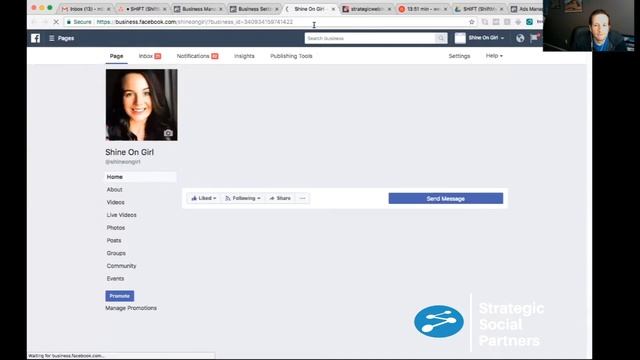Click the Promote button
The height and width of the screenshot is (360, 640).
click(120, 296)
